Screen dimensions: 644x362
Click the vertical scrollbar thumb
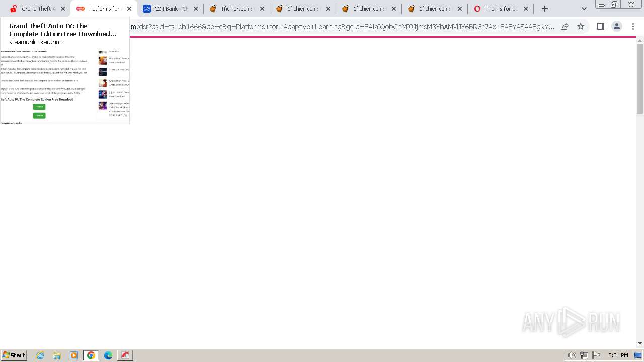coord(640,79)
